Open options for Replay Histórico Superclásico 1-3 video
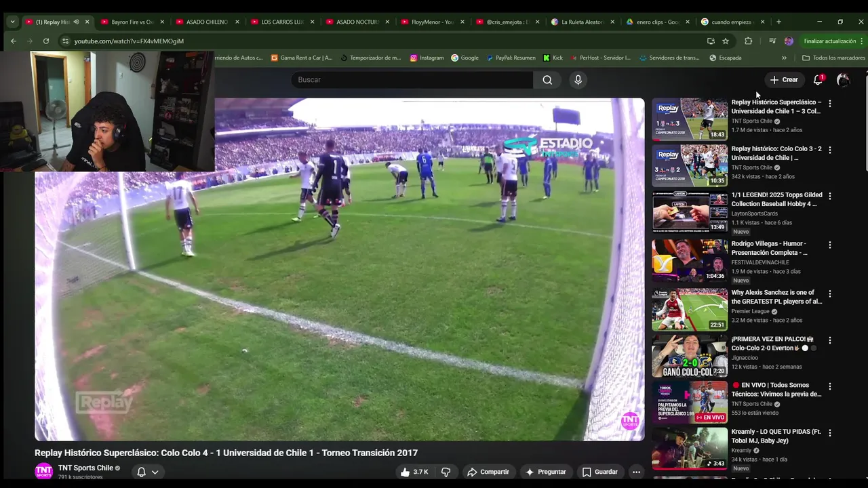This screenshot has width=868, height=488. pos(829,104)
